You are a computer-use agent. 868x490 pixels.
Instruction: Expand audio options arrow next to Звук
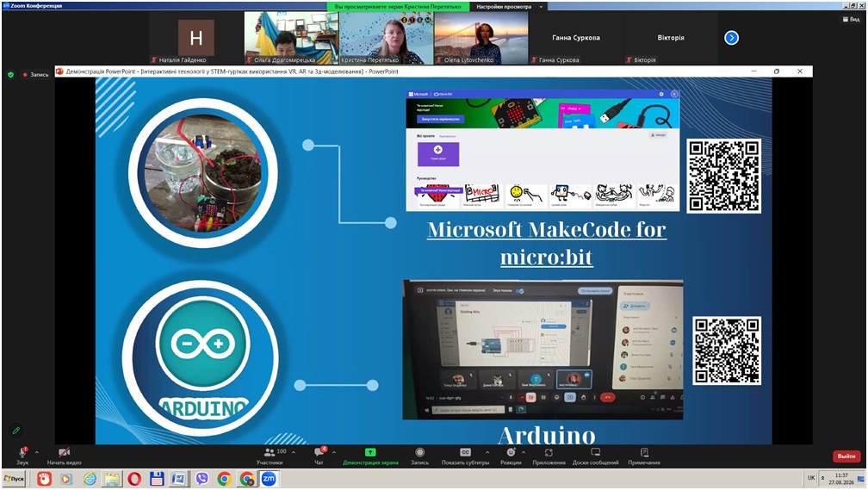(x=36, y=452)
